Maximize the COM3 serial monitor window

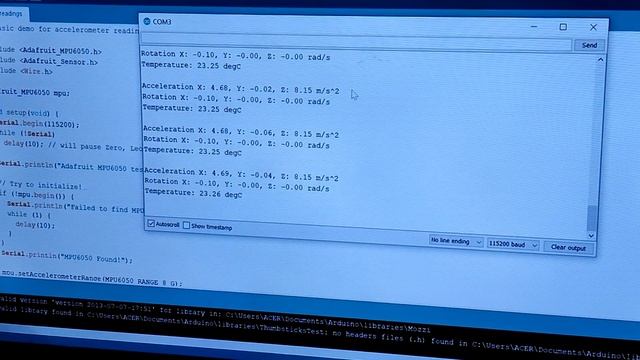563,27
